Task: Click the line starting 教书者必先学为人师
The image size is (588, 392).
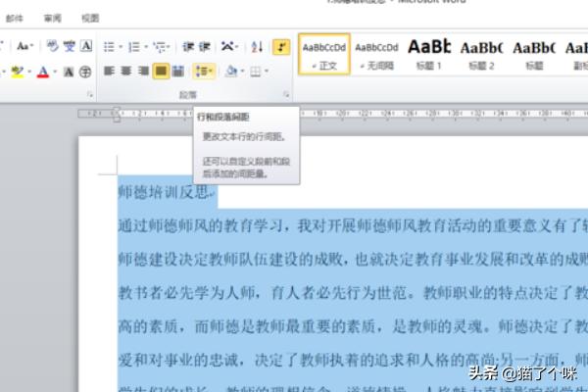Action: point(353,293)
